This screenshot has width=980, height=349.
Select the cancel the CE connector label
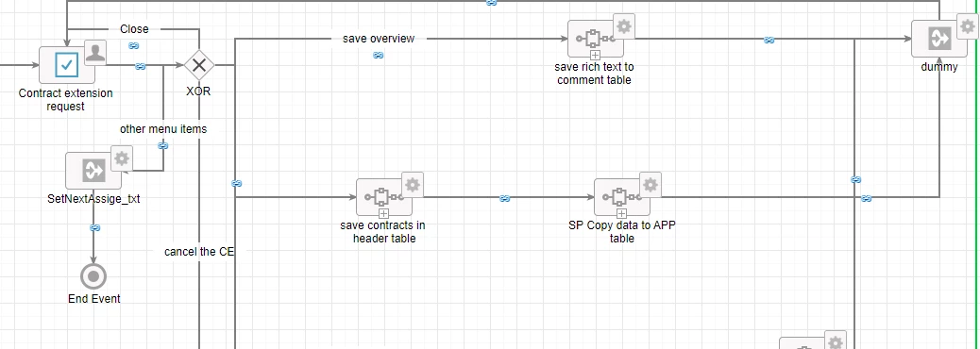199,252
